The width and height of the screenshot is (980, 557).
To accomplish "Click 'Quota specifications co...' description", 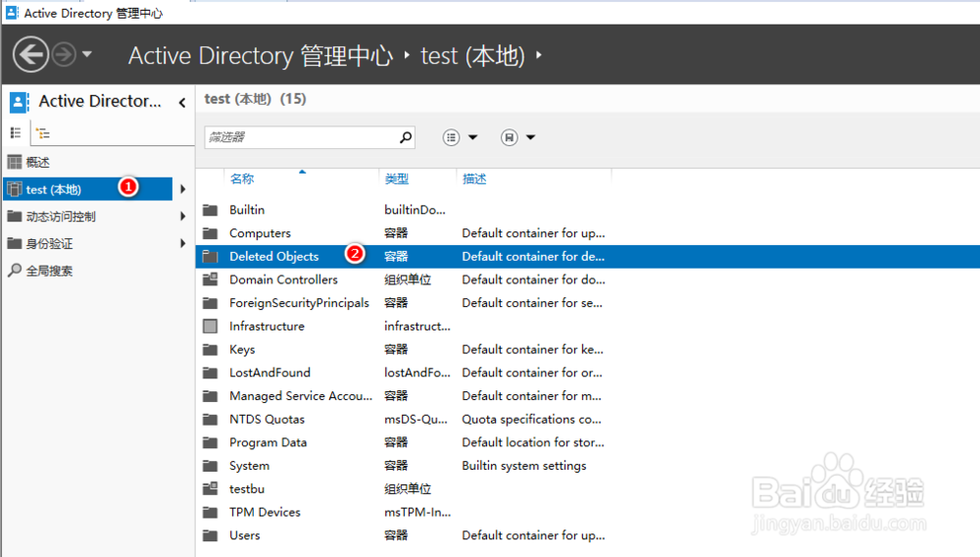I will click(531, 420).
